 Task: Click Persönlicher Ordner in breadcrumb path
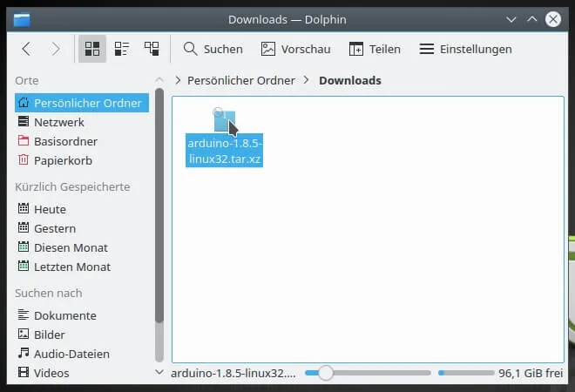click(240, 80)
